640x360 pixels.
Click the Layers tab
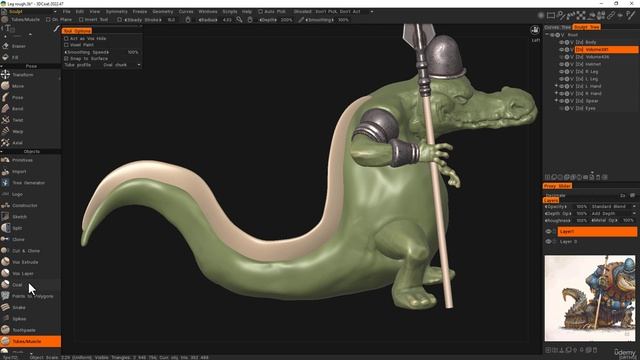551,200
